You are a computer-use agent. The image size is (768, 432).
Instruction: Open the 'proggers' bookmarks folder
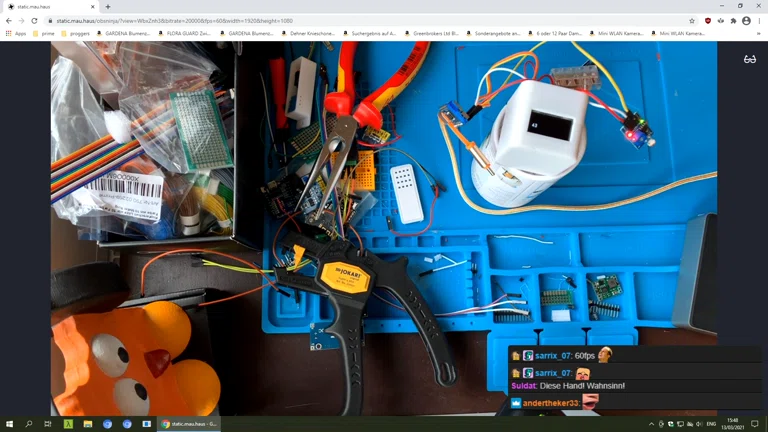tap(75, 33)
